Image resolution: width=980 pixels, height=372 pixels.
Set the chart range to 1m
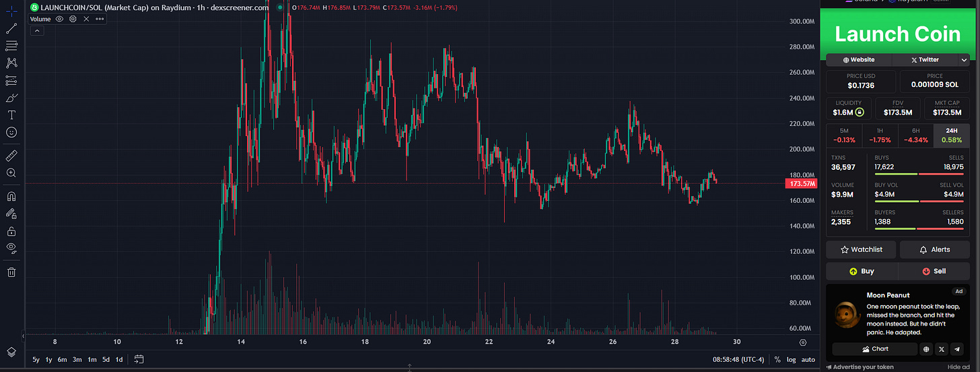pos(92,359)
